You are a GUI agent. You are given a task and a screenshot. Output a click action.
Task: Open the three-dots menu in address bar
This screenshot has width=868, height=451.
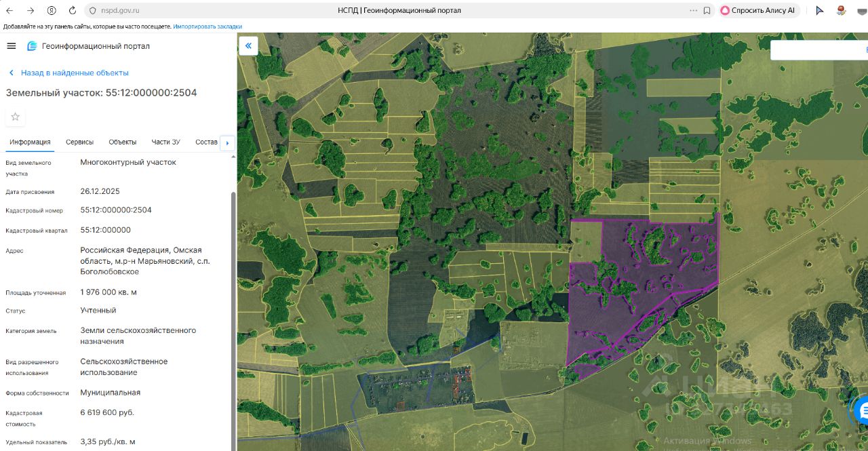coord(692,11)
